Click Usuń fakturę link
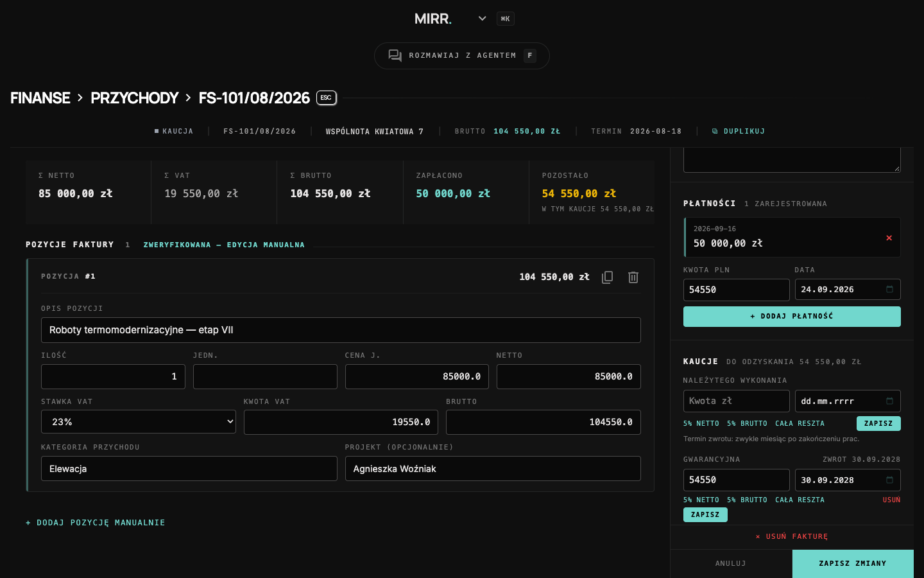The height and width of the screenshot is (578, 924). coord(792,536)
